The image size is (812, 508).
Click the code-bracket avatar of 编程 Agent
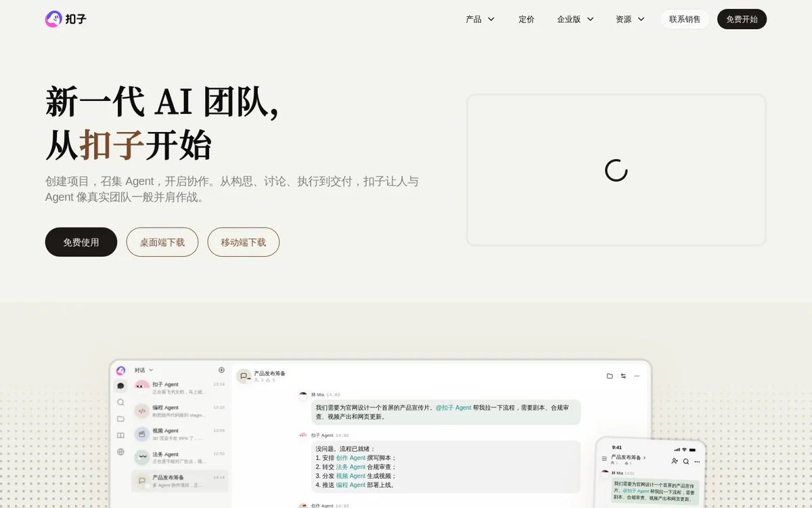(141, 410)
